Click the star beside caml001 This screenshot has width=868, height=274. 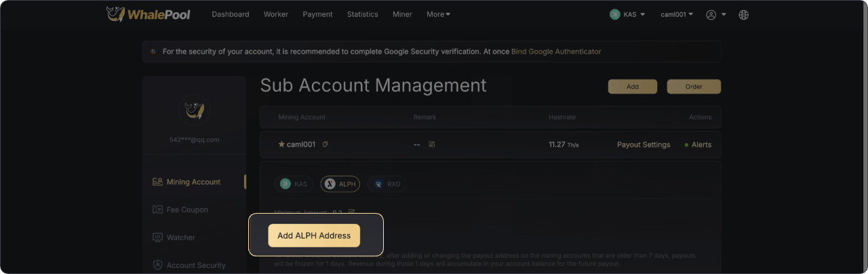[281, 144]
